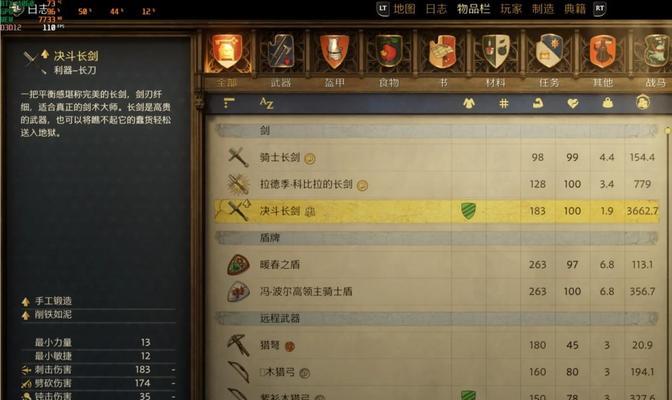Collapse the 盾牌 shield section header
672x400 pixels.
coord(436,238)
